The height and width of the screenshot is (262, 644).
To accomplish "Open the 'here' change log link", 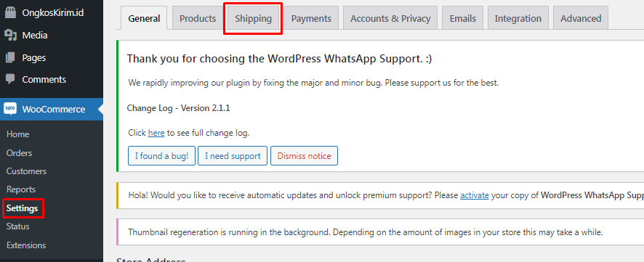I will 156,133.
